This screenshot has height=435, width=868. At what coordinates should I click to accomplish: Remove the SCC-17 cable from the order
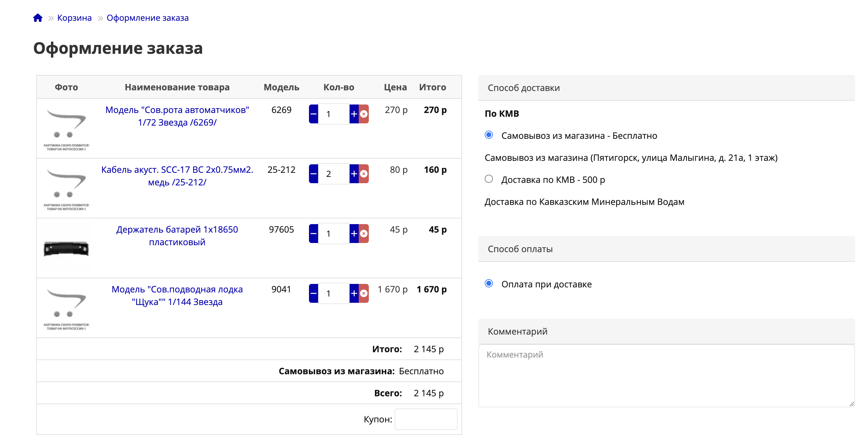364,174
